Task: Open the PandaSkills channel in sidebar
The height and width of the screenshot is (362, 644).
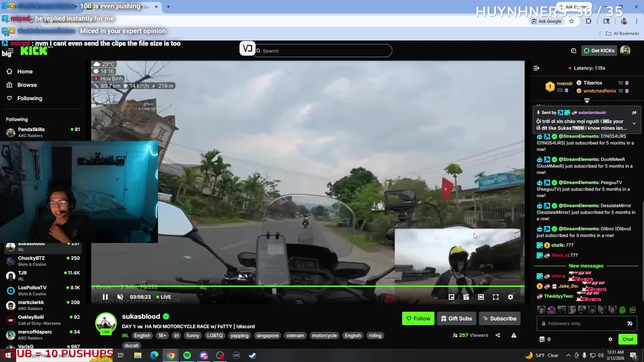Action: [43, 132]
